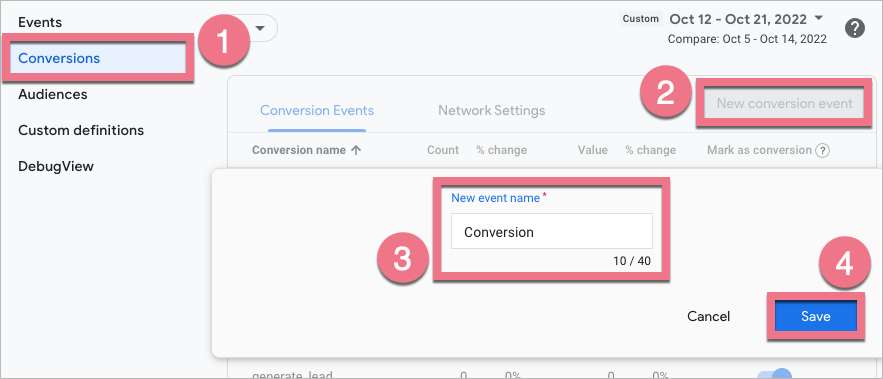This screenshot has width=883, height=379.
Task: Click the Custom date label
Action: point(641,19)
